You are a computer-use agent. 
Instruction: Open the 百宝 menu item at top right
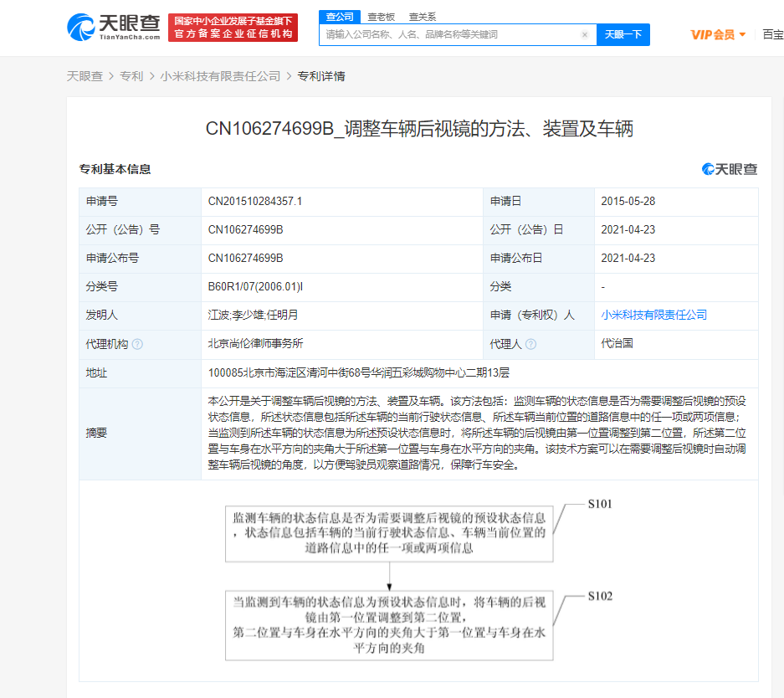point(773,34)
